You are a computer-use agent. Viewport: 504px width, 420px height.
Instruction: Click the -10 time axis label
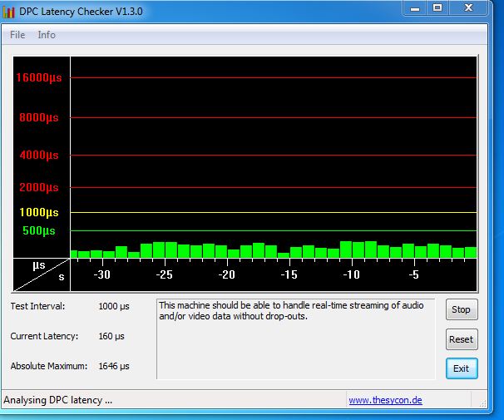(351, 274)
